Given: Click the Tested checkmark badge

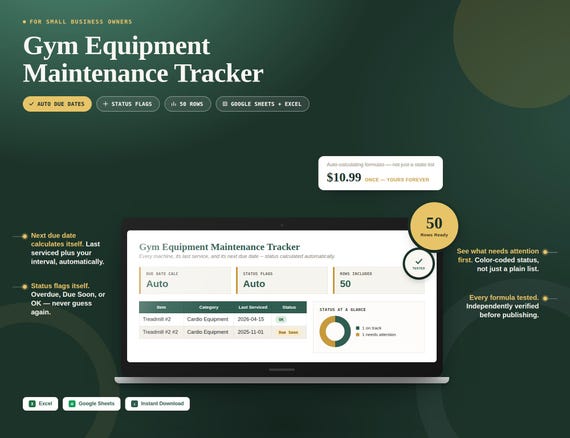Looking at the screenshot, I should click(x=419, y=264).
